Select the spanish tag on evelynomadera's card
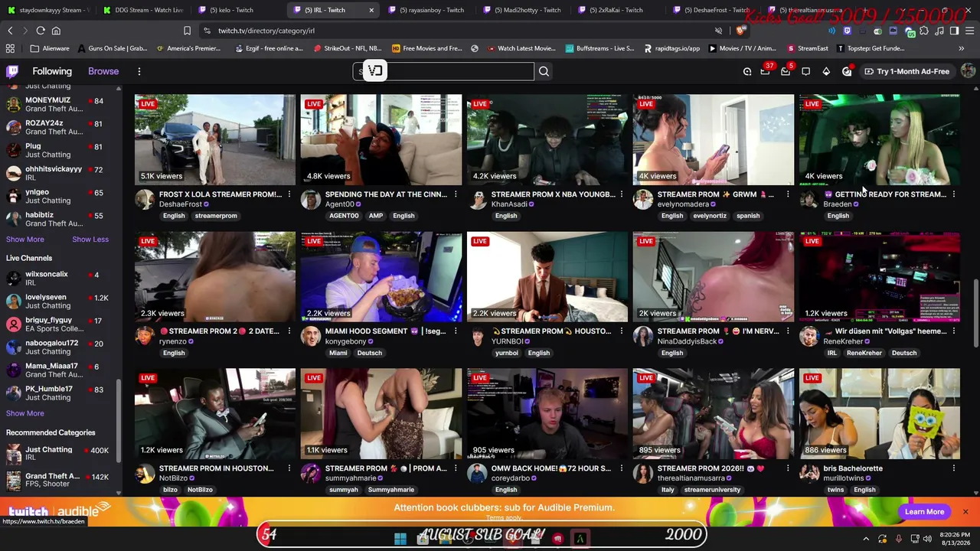Viewport: 980px width, 551px height. pyautogui.click(x=748, y=216)
